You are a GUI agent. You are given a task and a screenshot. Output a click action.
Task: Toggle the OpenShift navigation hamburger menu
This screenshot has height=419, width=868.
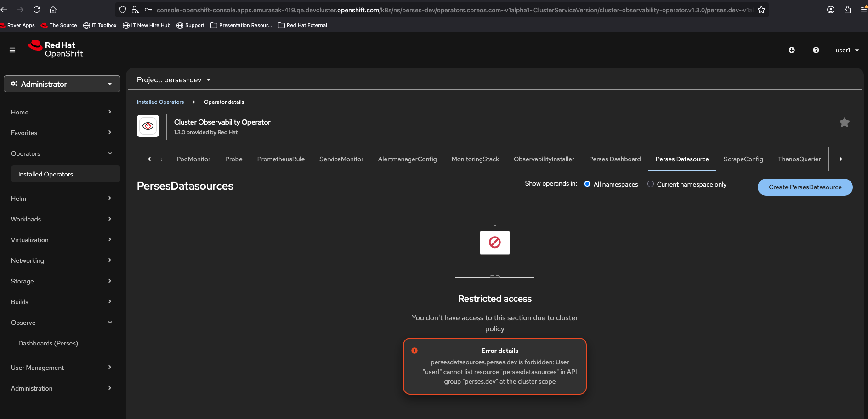(12, 50)
